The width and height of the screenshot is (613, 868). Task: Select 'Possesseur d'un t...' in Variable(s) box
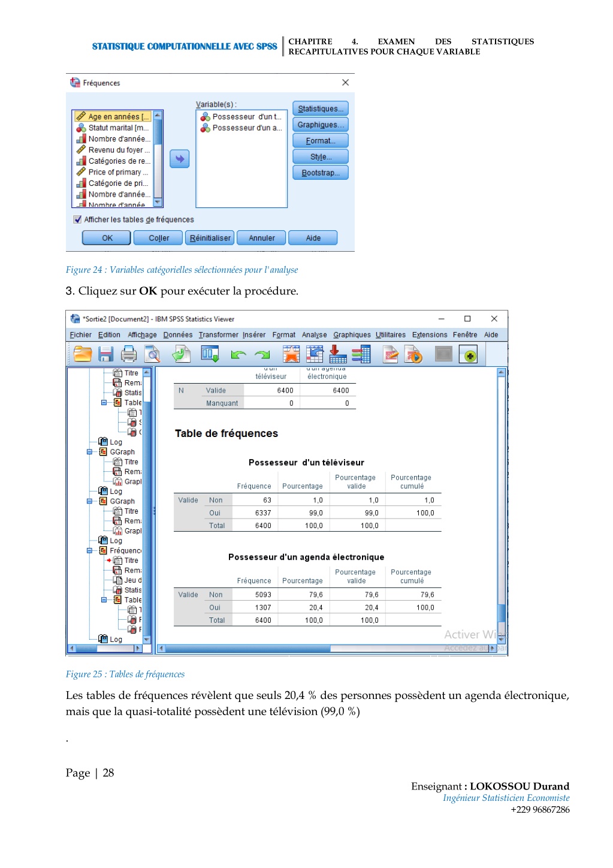tap(241, 117)
